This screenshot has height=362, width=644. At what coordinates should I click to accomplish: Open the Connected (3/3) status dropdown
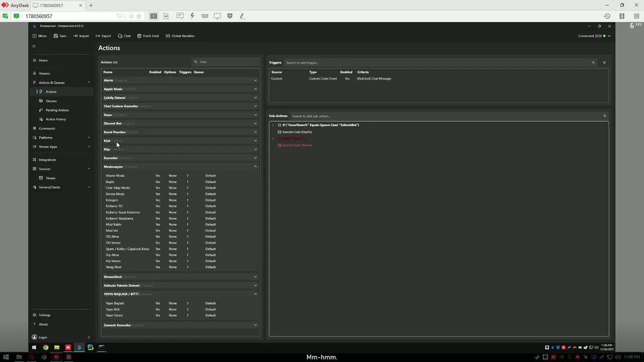point(594,36)
